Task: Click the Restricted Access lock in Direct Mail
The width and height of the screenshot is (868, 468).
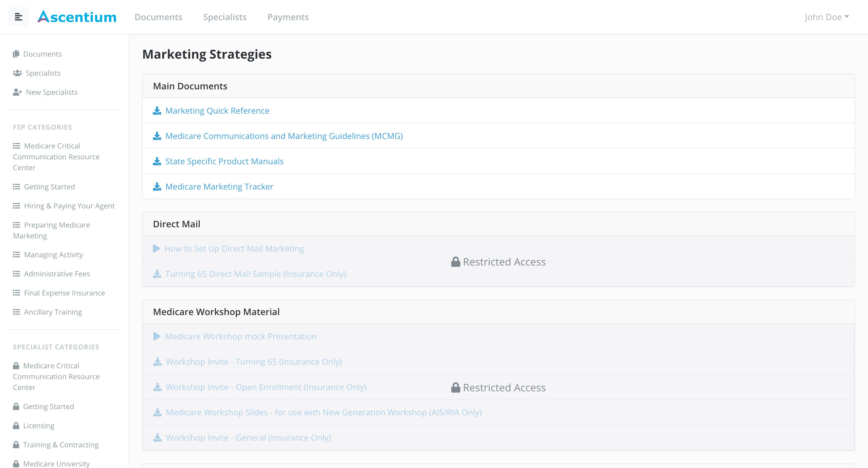Action: (x=455, y=262)
